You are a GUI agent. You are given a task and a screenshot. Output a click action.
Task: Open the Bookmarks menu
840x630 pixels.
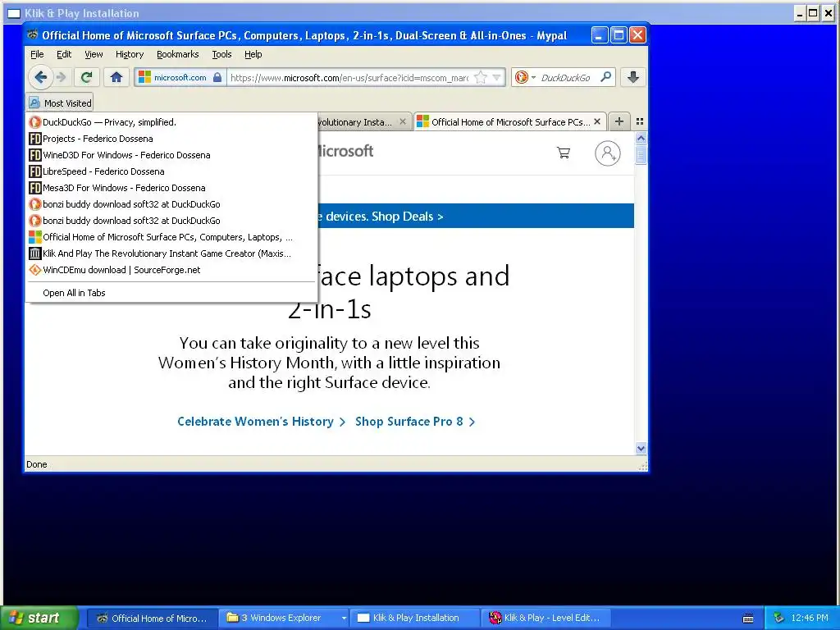177,54
